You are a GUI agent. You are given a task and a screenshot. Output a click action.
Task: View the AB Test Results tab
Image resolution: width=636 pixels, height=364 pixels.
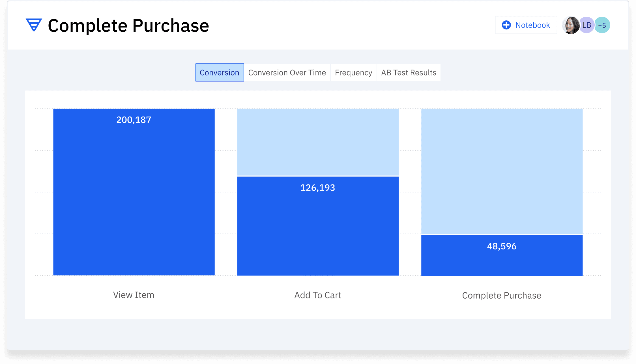tap(408, 73)
